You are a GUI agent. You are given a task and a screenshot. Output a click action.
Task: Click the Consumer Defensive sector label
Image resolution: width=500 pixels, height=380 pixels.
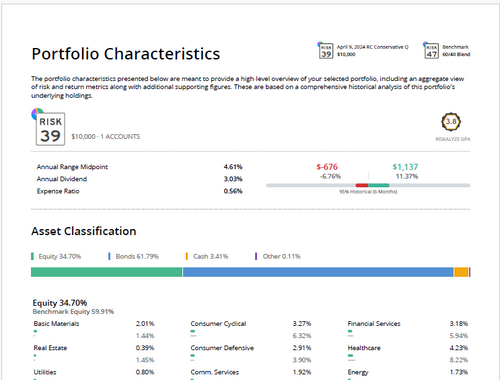(x=222, y=348)
